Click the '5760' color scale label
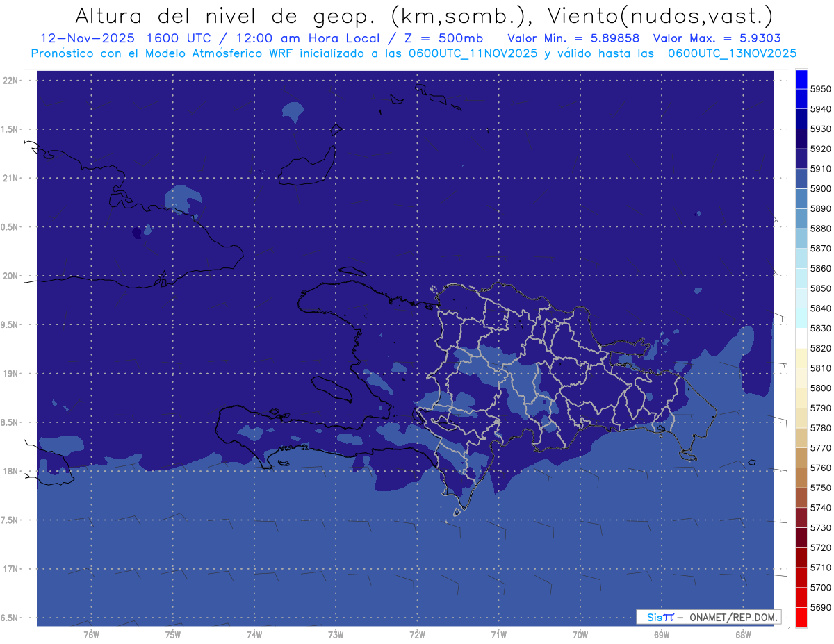Image resolution: width=834 pixels, height=644 pixels. pos(821,468)
